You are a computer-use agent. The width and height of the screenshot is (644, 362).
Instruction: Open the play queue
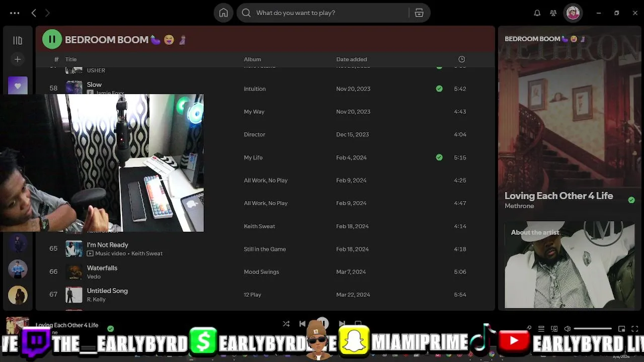(541, 329)
